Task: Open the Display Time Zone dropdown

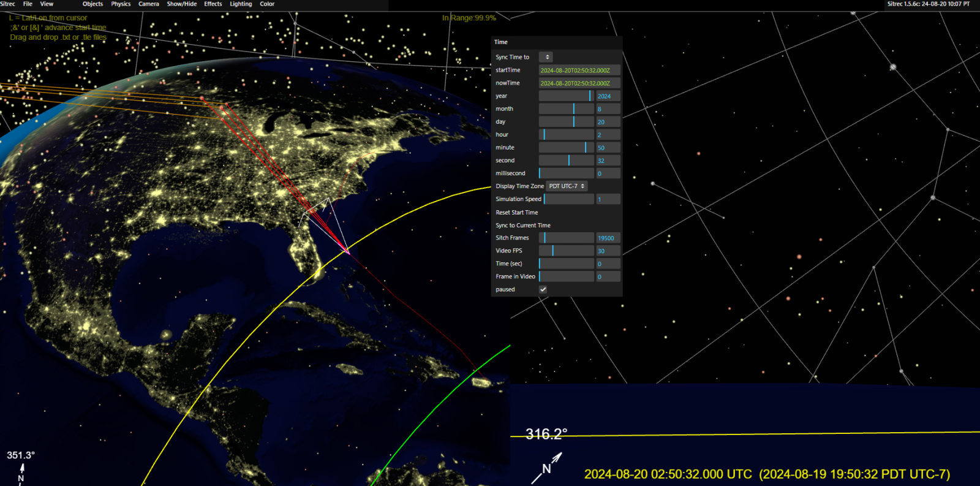Action: [x=567, y=186]
